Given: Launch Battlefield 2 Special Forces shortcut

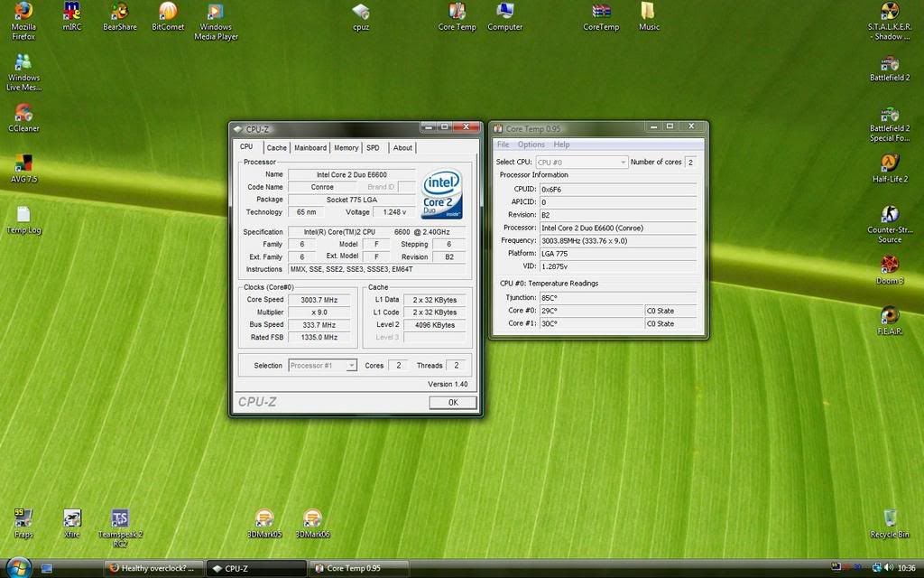Looking at the screenshot, I should [x=889, y=124].
